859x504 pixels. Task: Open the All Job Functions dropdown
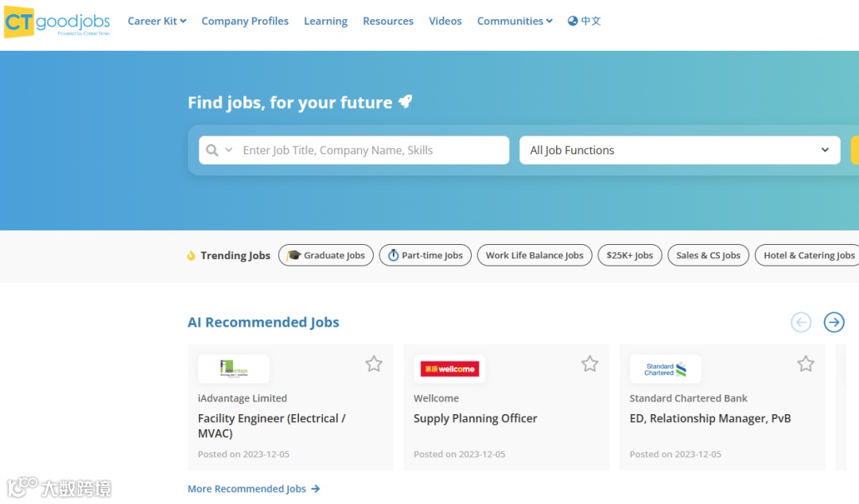(679, 150)
